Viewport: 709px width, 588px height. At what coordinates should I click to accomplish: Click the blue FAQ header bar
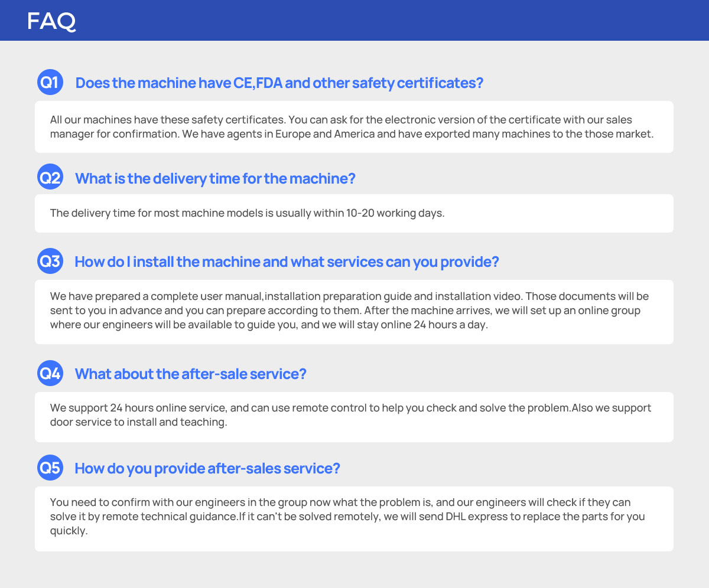coord(354,20)
